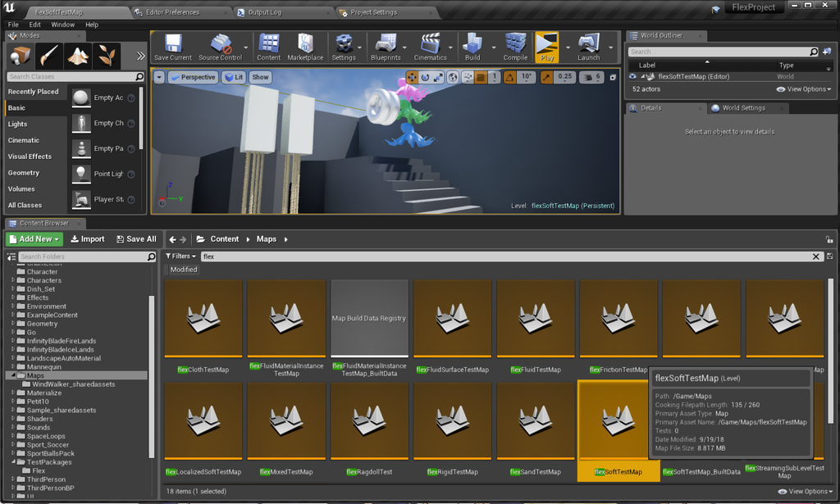Open Content Browser View Options

click(807, 491)
